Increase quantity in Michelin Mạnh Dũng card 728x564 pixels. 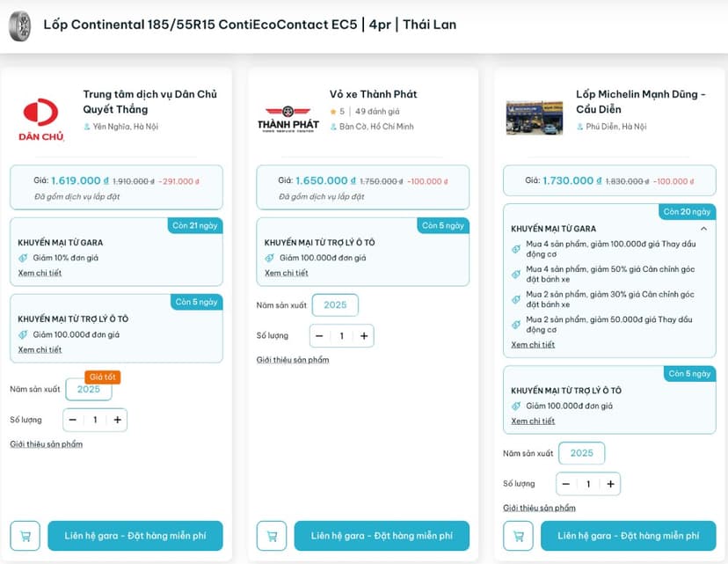pyautogui.click(x=610, y=484)
